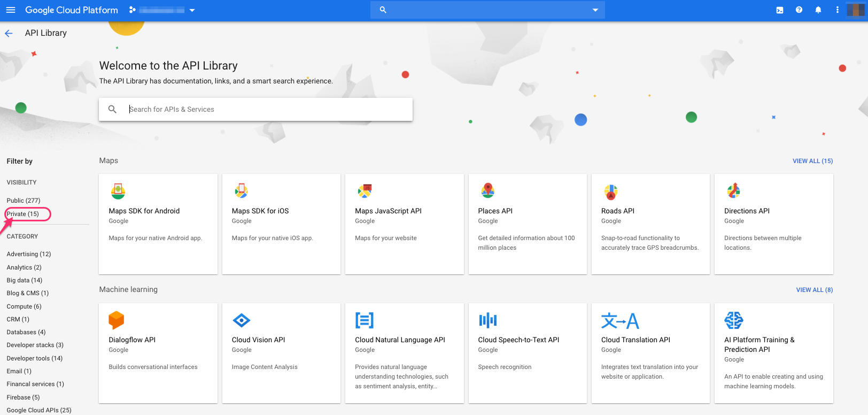Select Firebase (5) category
The image size is (868, 415).
click(24, 397)
